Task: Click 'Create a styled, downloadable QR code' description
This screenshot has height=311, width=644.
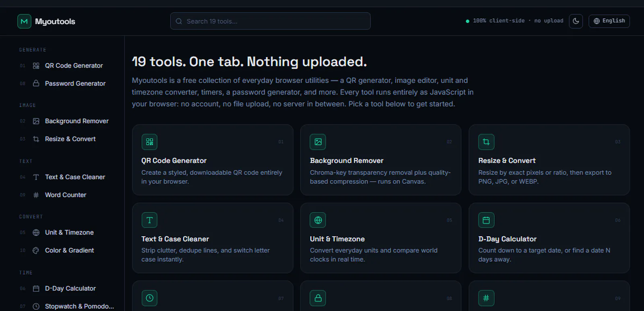Action: click(212, 177)
